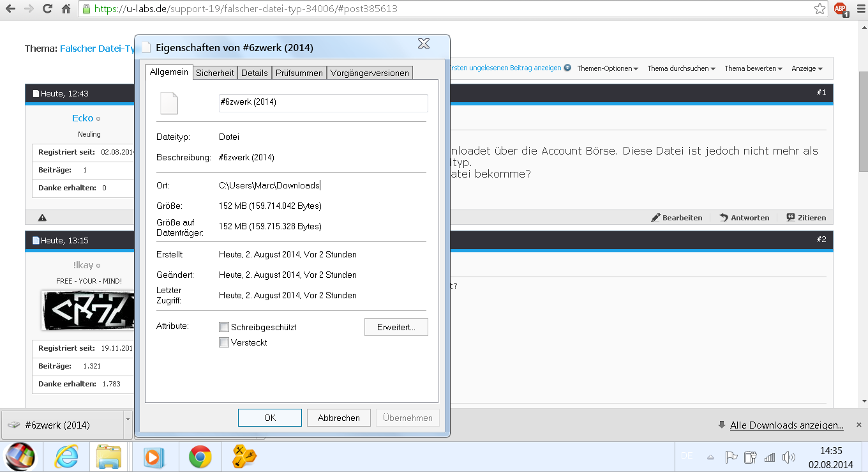Tick the Versteckt attribute checkbox
868x472 pixels.
coord(224,342)
